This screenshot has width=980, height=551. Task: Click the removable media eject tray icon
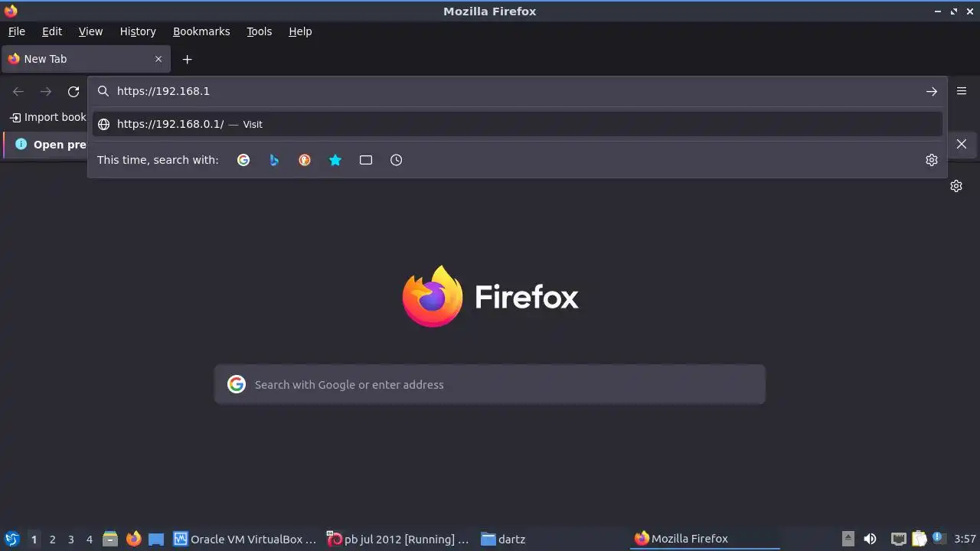point(848,539)
